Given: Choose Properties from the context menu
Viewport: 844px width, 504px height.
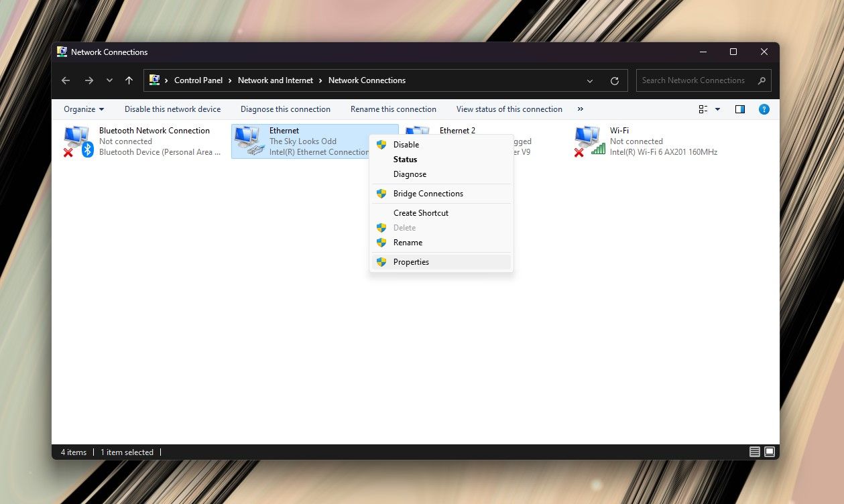Looking at the screenshot, I should [x=411, y=262].
